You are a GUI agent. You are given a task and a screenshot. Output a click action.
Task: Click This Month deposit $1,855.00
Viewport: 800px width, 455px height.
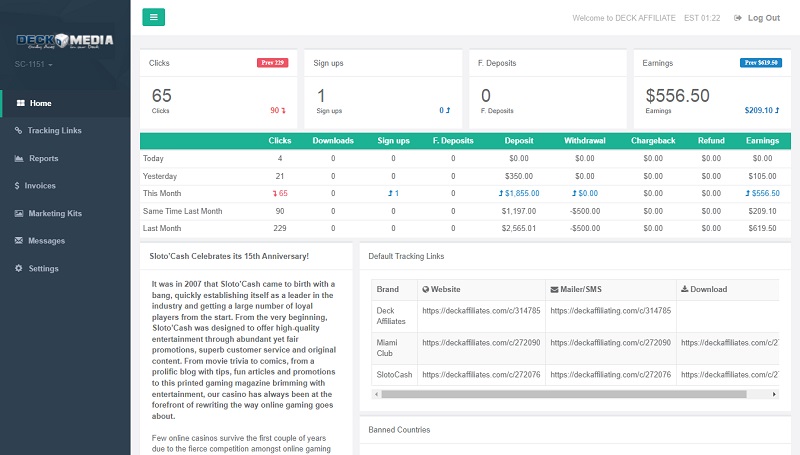tap(519, 193)
